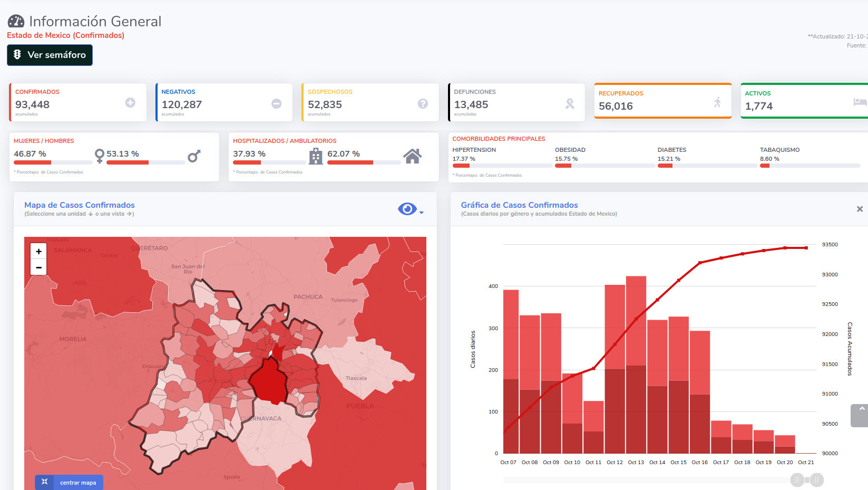This screenshot has height=490, width=868.
Task: Click the Gráfica de Casos Confirmados title
Action: 519,205
